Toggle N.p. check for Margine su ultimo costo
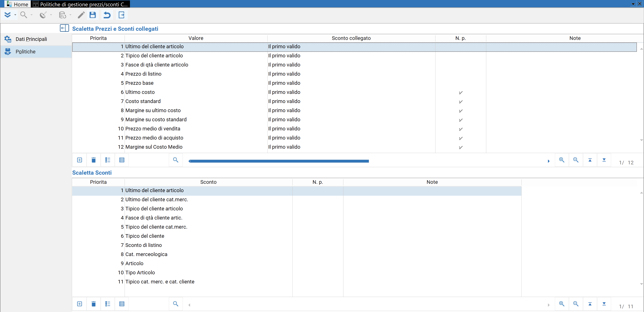 click(x=461, y=111)
